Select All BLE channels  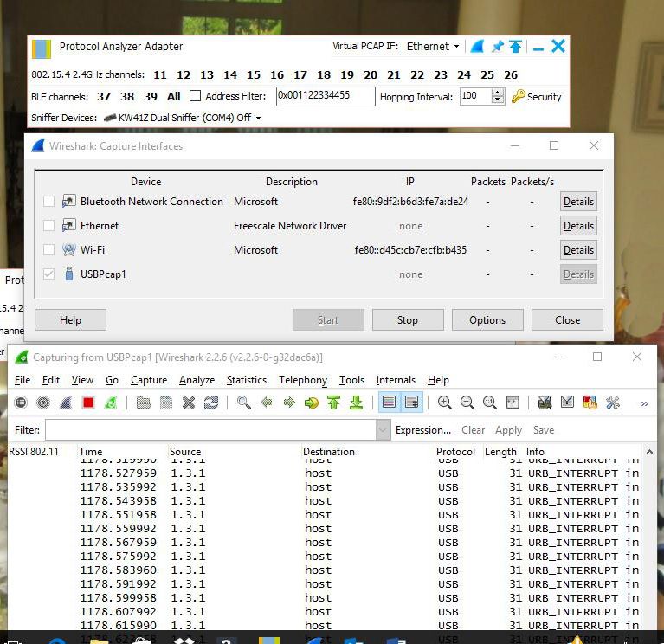click(x=174, y=97)
